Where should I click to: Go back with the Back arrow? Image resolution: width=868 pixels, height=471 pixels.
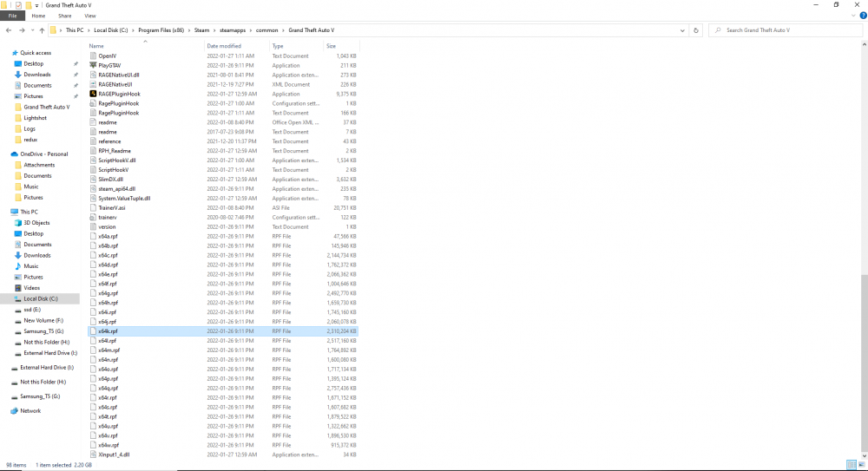[x=9, y=30]
